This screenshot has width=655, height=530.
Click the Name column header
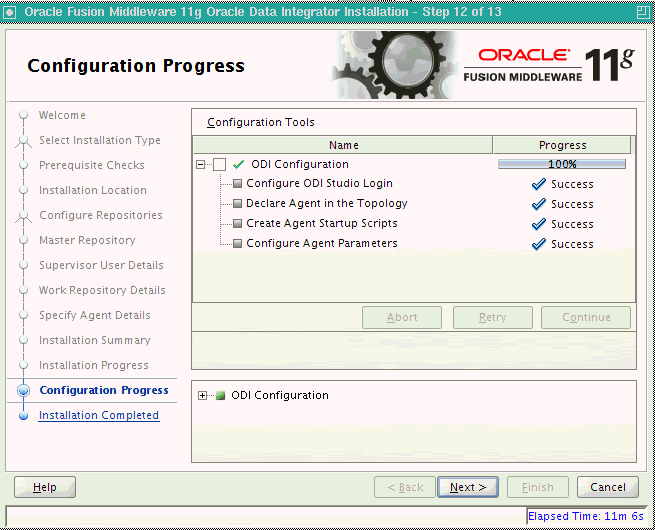click(343, 145)
